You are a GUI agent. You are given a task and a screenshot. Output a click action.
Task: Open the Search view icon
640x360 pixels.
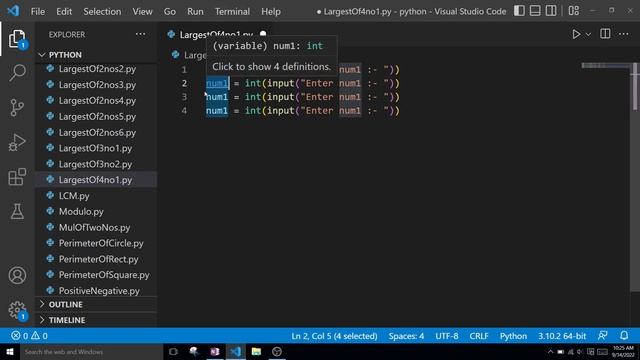17,73
